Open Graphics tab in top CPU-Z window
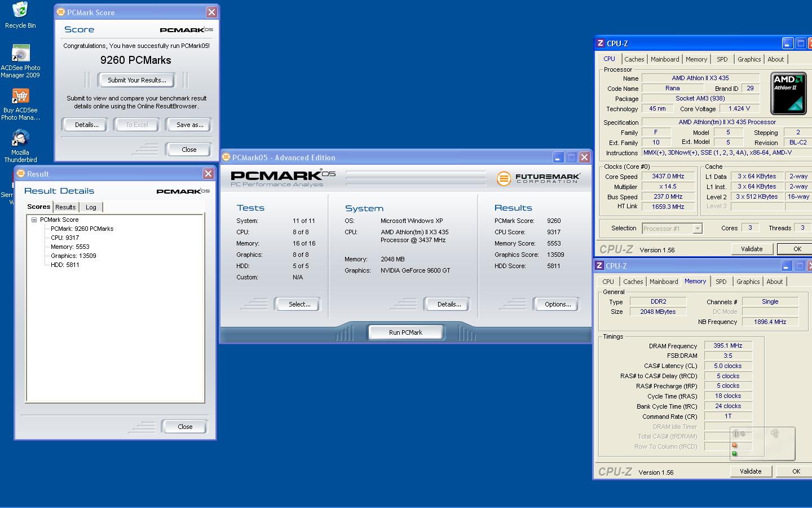Viewport: 812px width, 508px height. pos(749,59)
